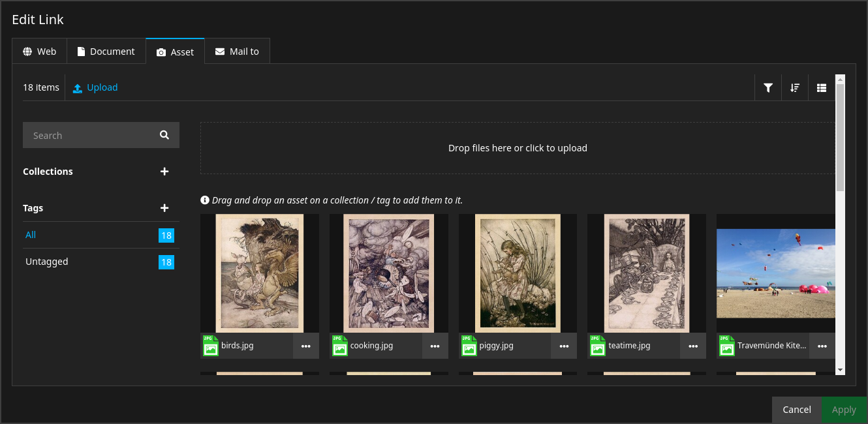Open more options for cooking.jpg
This screenshot has height=424, width=868.
[x=435, y=346]
